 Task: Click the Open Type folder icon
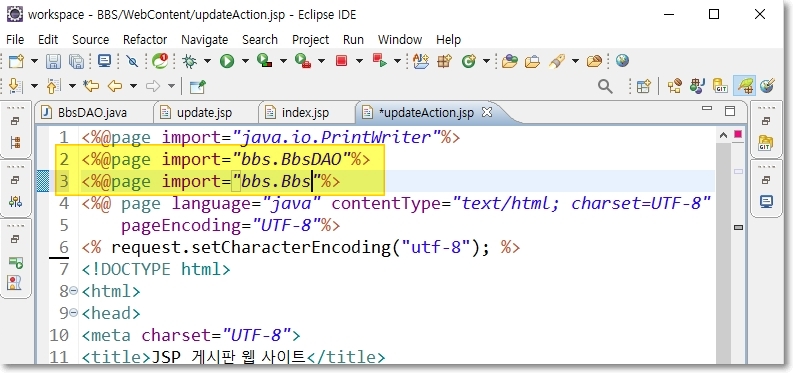tap(510, 61)
